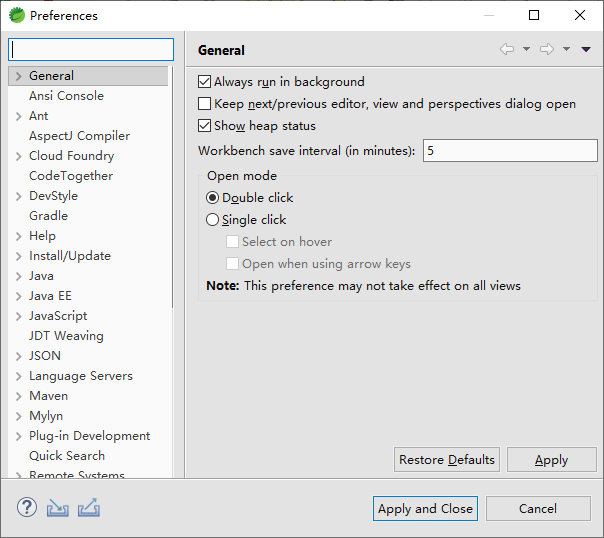Expand the Mylyn node
The image size is (604, 538).
pyautogui.click(x=18, y=416)
